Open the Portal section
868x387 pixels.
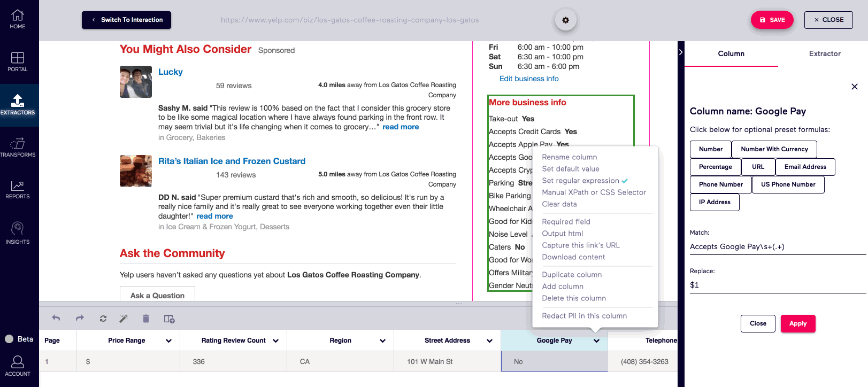click(18, 61)
